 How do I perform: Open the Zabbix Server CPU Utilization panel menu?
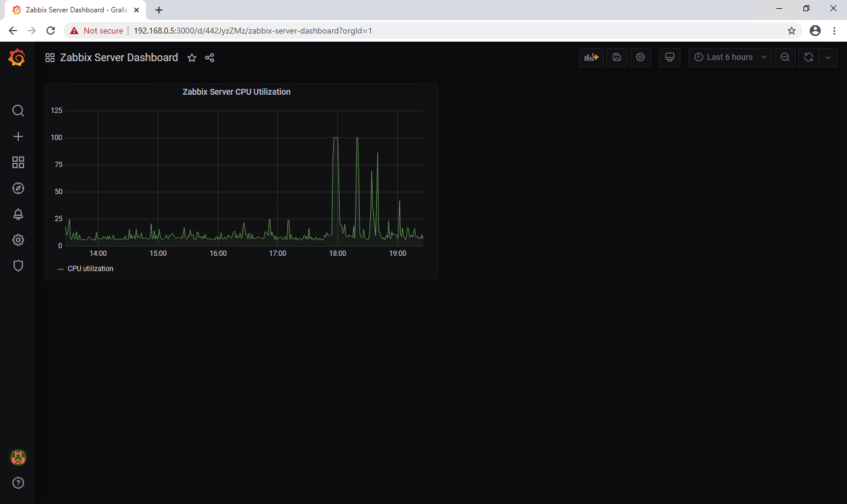237,92
